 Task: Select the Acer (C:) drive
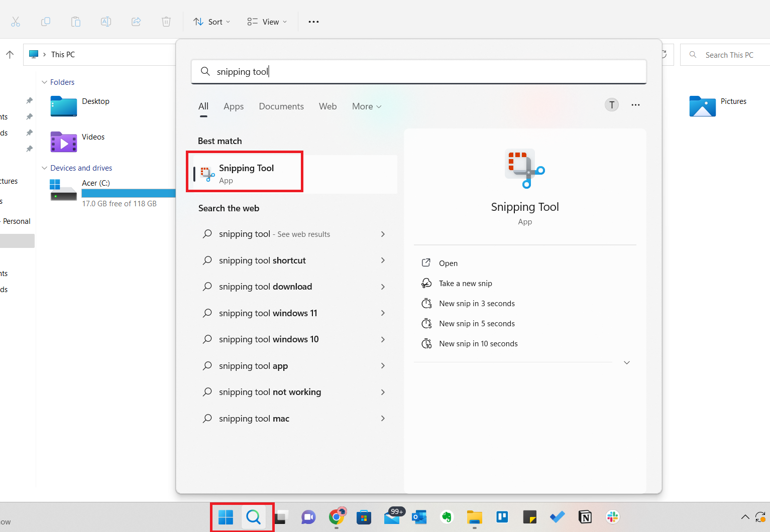click(x=113, y=193)
